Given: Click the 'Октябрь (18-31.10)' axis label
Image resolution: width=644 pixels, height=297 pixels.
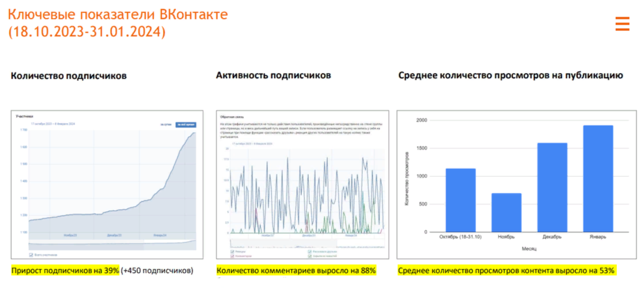Looking at the screenshot, I should [461, 237].
